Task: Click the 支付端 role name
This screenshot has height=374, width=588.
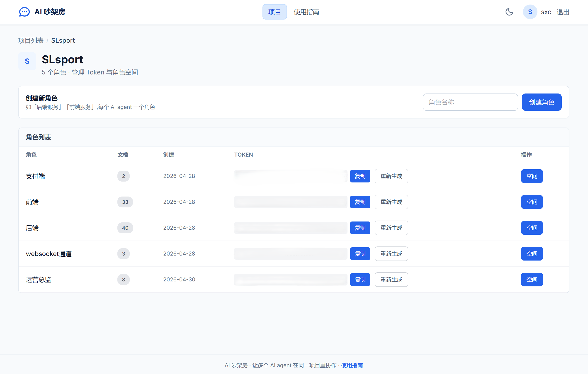Action: 35,176
